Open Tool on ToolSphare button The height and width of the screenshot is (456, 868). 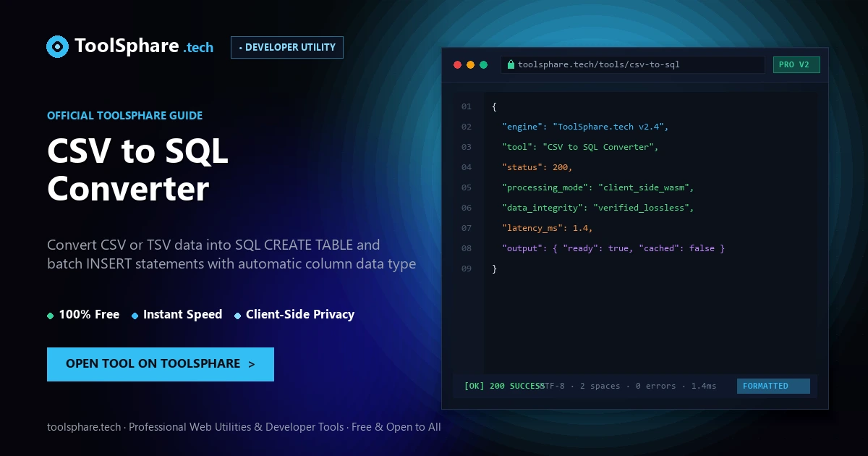click(161, 364)
